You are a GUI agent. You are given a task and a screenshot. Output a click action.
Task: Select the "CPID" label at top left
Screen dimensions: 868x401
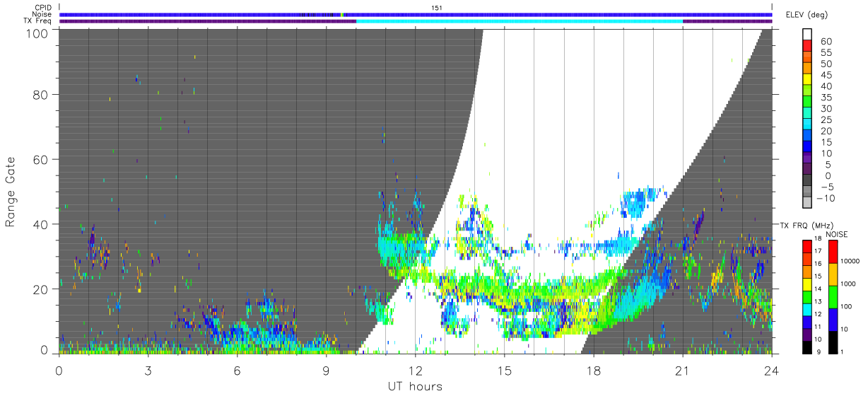tap(44, 8)
